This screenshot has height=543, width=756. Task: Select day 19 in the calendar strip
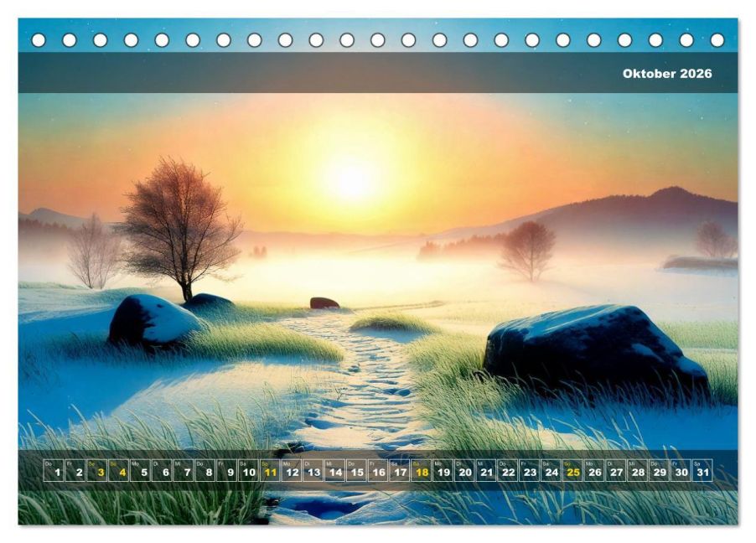coord(443,470)
